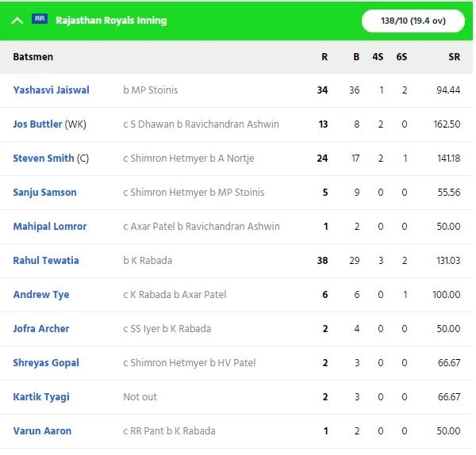
Task: Open Jos Buttler player link
Action: (x=37, y=124)
